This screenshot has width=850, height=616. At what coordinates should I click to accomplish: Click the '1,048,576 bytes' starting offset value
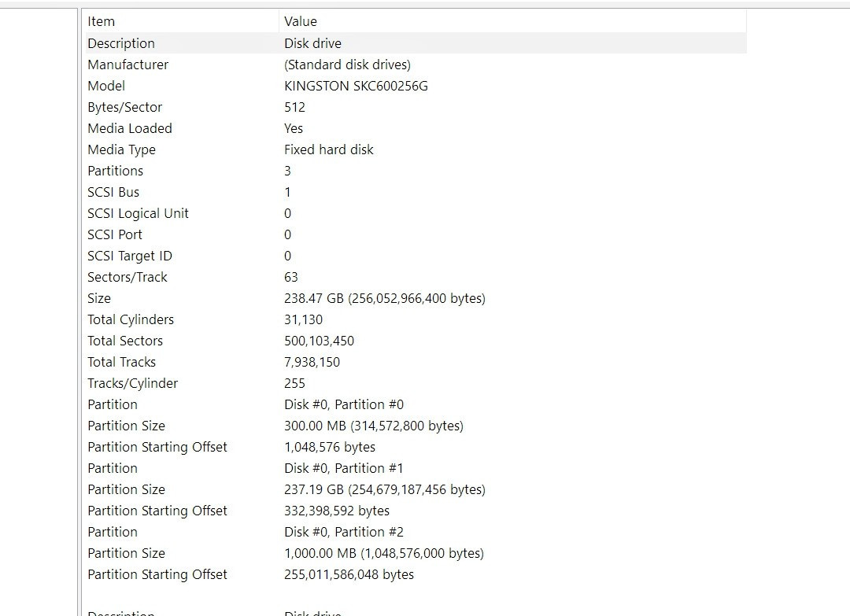click(330, 447)
